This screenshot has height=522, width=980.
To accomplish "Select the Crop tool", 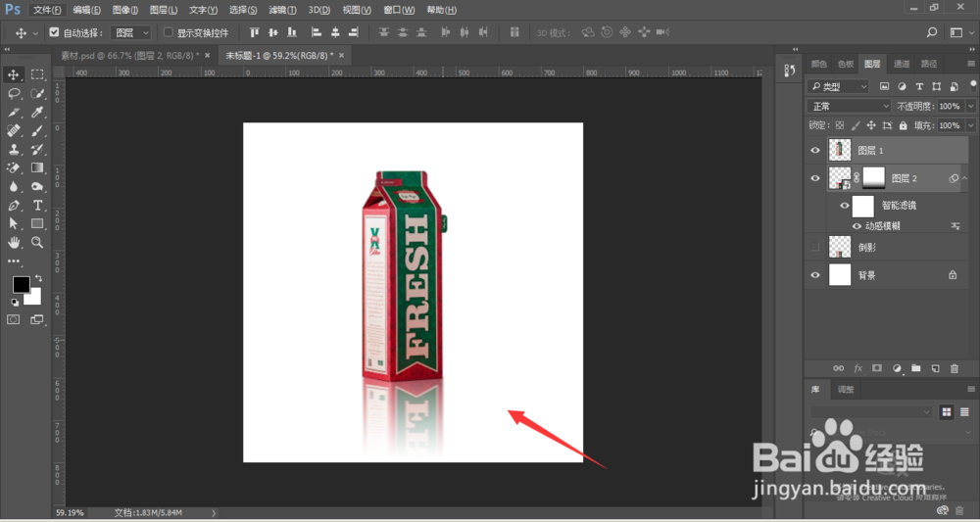I will pos(13,113).
